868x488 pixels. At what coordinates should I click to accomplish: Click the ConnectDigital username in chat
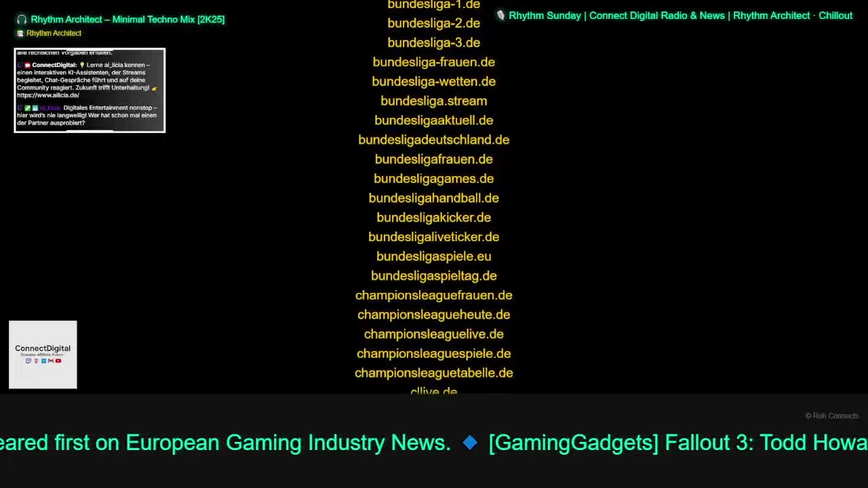[x=54, y=65]
